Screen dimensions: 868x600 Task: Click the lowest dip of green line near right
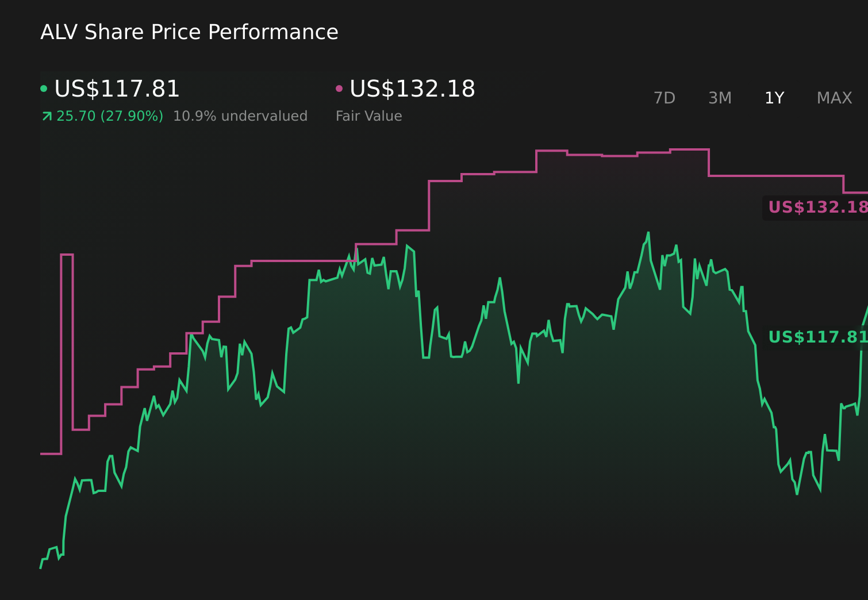(x=797, y=493)
